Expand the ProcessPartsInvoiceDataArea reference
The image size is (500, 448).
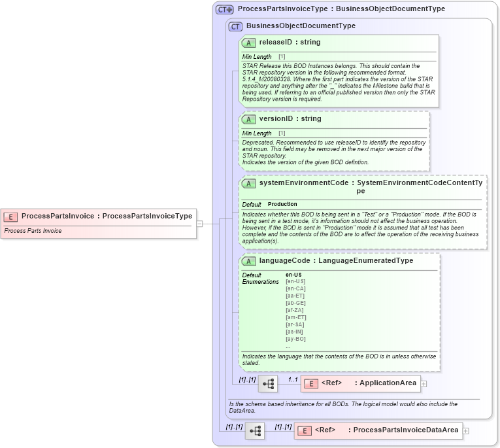click(x=466, y=431)
